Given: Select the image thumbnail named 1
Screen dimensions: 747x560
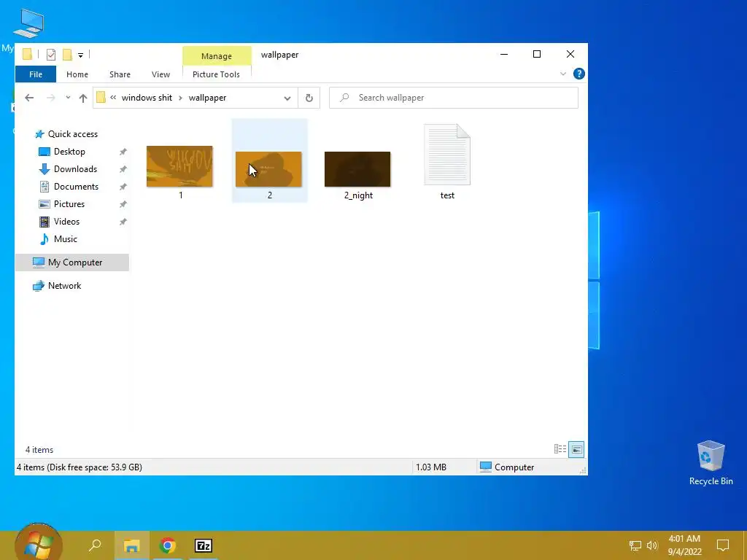Looking at the screenshot, I should click(x=179, y=167).
